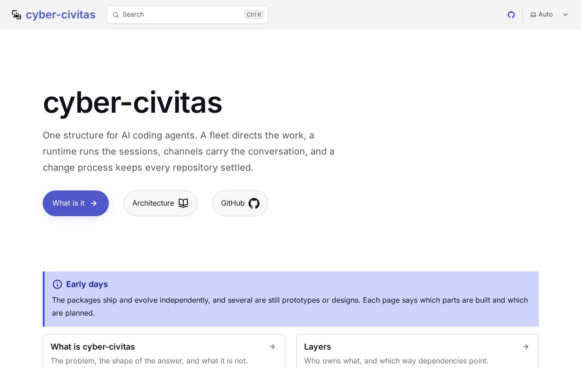Click the GitHub octocat icon in the hero

[x=254, y=203]
